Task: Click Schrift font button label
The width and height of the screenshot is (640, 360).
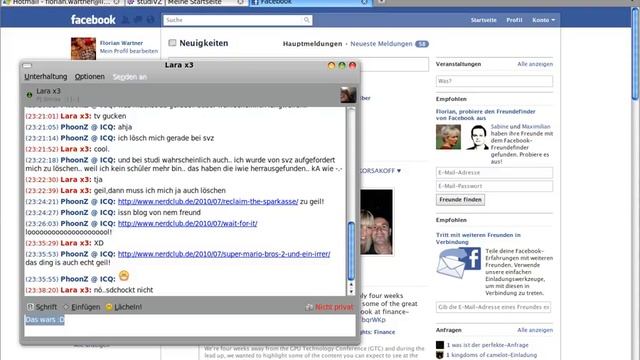Action: click(46, 307)
